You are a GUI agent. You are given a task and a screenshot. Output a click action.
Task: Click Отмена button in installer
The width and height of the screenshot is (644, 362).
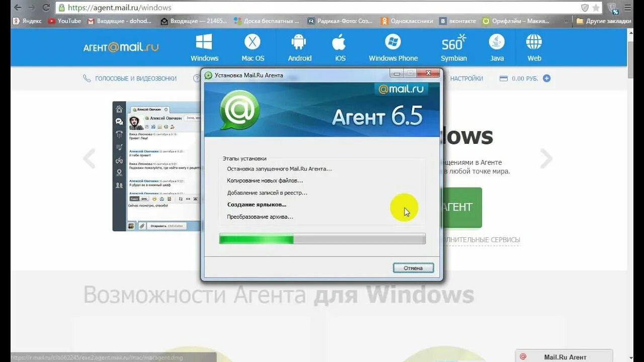tap(413, 268)
